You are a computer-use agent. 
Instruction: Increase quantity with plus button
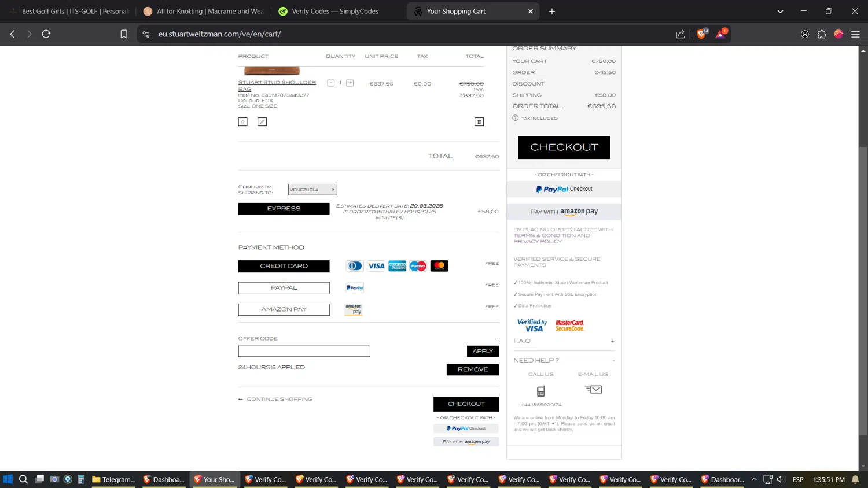[x=350, y=83]
